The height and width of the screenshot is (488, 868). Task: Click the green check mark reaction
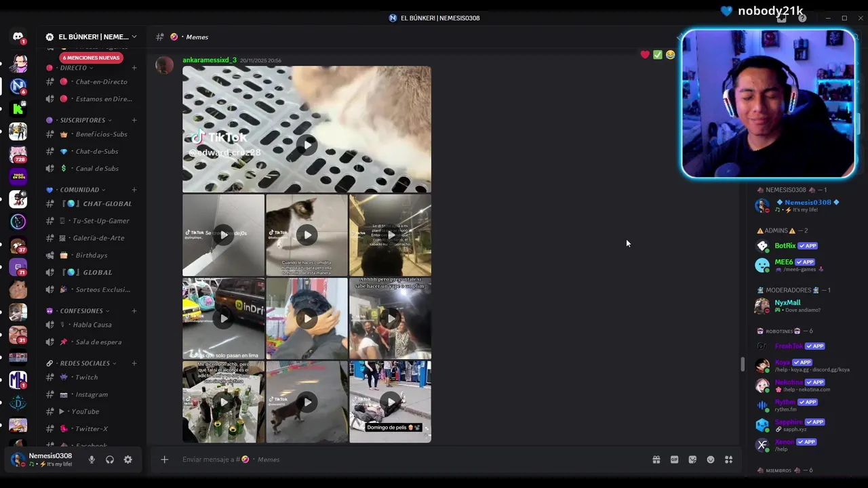click(x=658, y=55)
